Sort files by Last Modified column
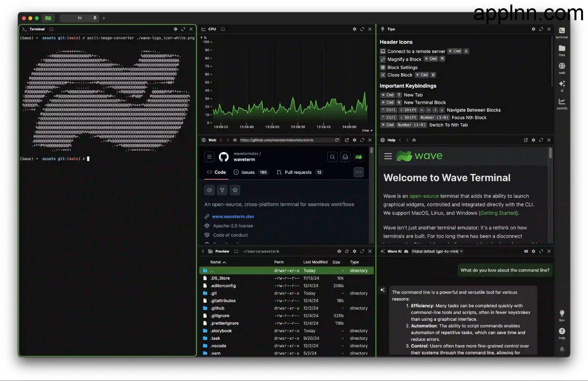The image size is (588, 381). (315, 262)
